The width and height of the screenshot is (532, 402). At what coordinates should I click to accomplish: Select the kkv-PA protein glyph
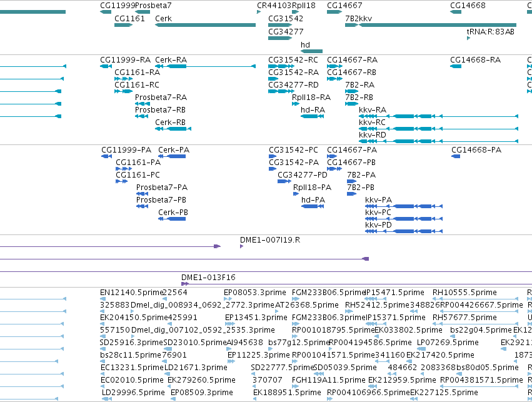404,206
